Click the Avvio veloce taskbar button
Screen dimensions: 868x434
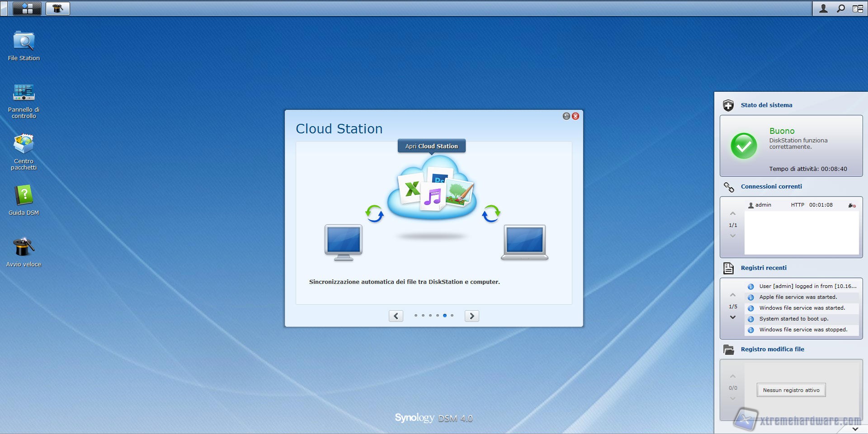[57, 9]
